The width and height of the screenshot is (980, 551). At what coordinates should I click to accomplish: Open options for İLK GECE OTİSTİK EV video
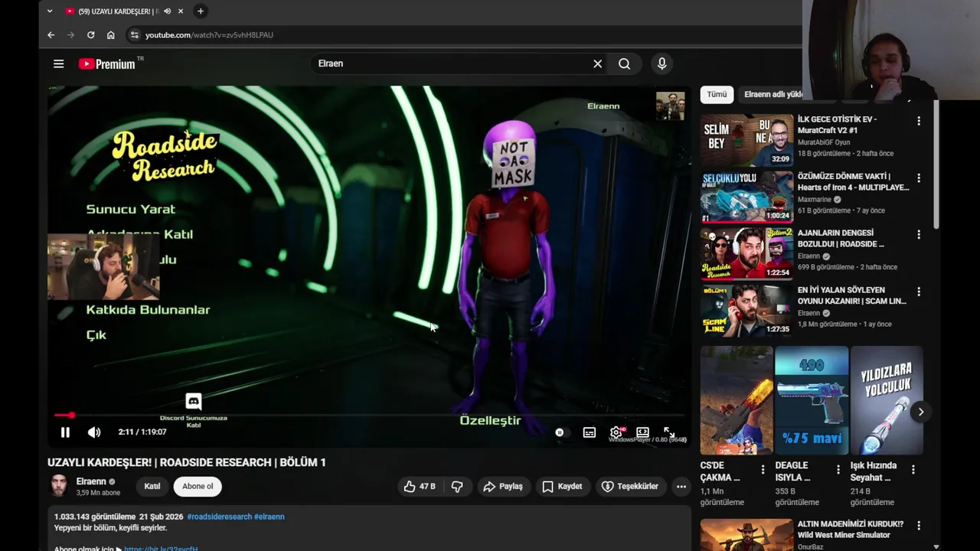(919, 121)
